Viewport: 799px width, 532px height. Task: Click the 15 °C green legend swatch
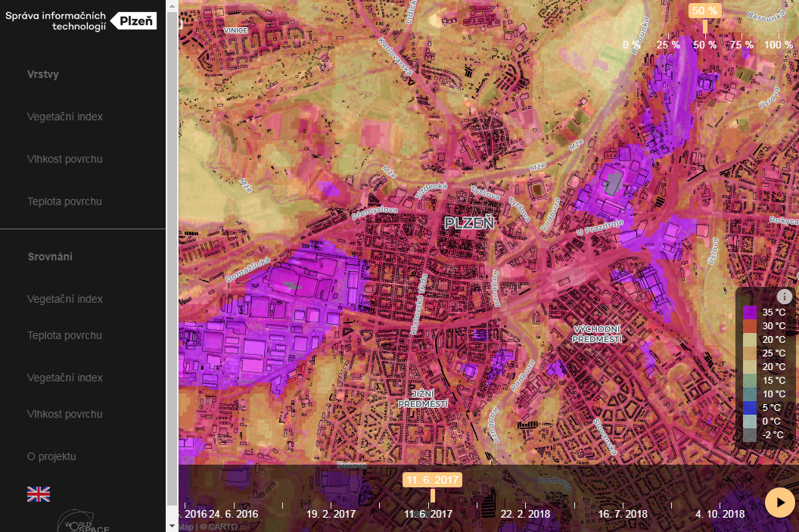(750, 380)
